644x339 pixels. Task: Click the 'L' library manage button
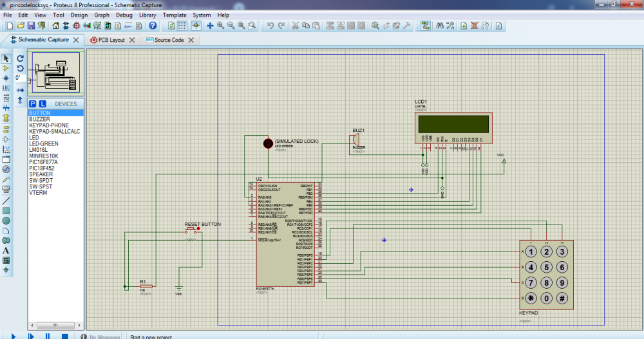click(x=43, y=104)
